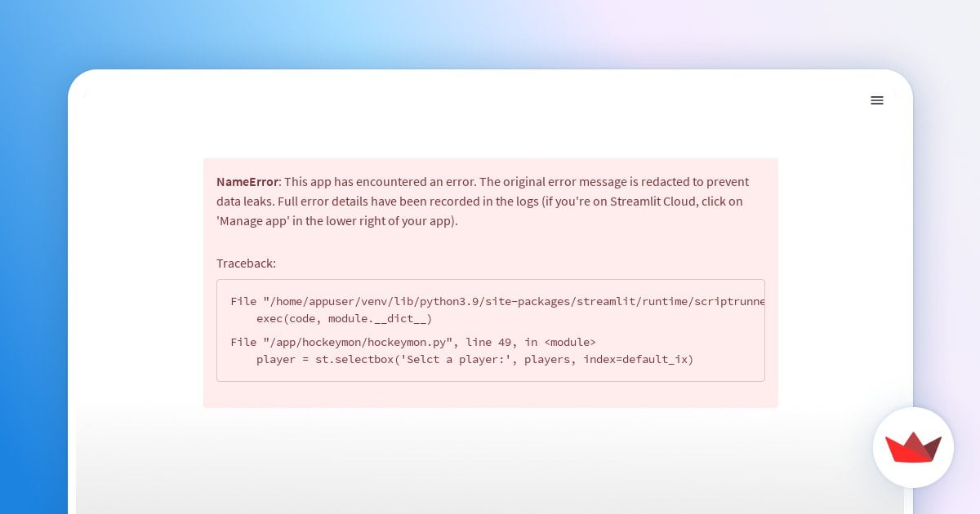Open the hamburger menu icon
The width and height of the screenshot is (980, 514).
(877, 100)
